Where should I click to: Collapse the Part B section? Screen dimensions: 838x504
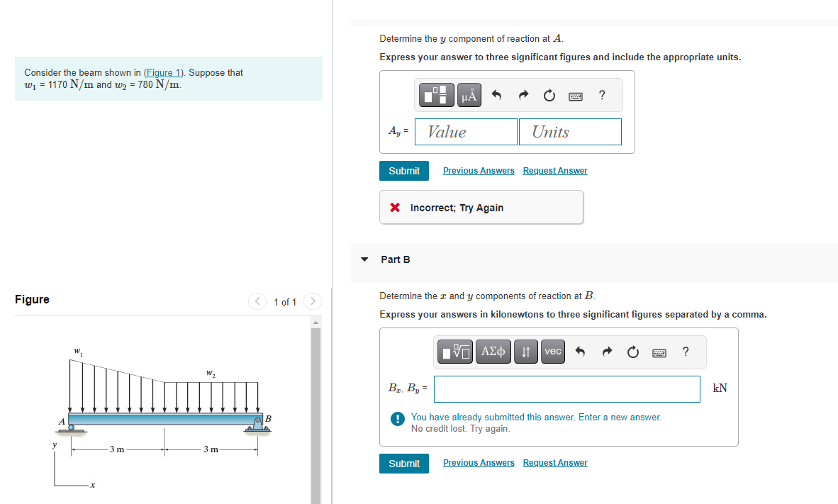pyautogui.click(x=364, y=259)
